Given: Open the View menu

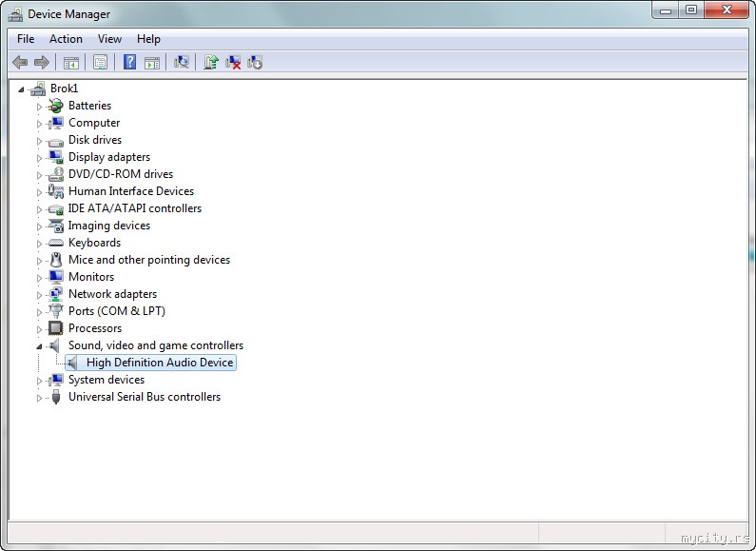Looking at the screenshot, I should tap(109, 39).
